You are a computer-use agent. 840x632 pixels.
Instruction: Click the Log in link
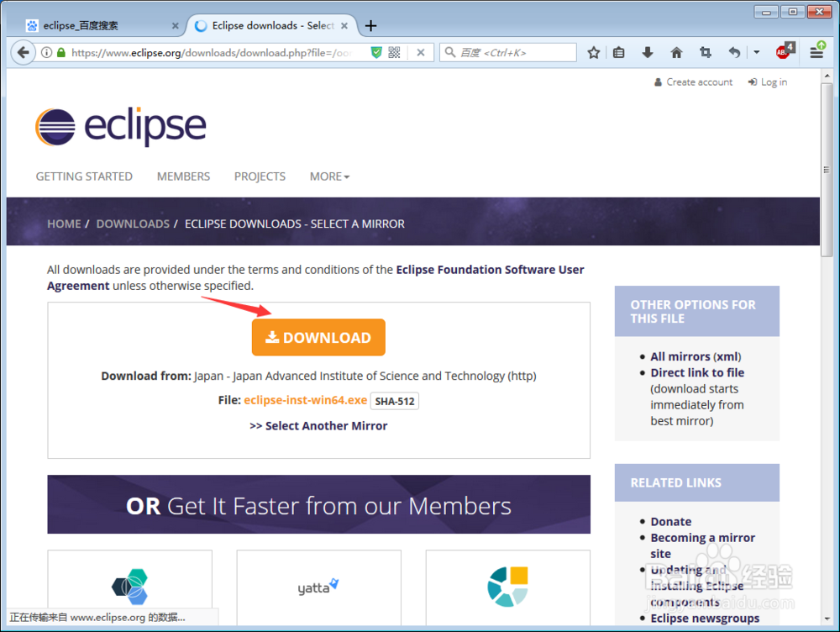pyautogui.click(x=768, y=82)
